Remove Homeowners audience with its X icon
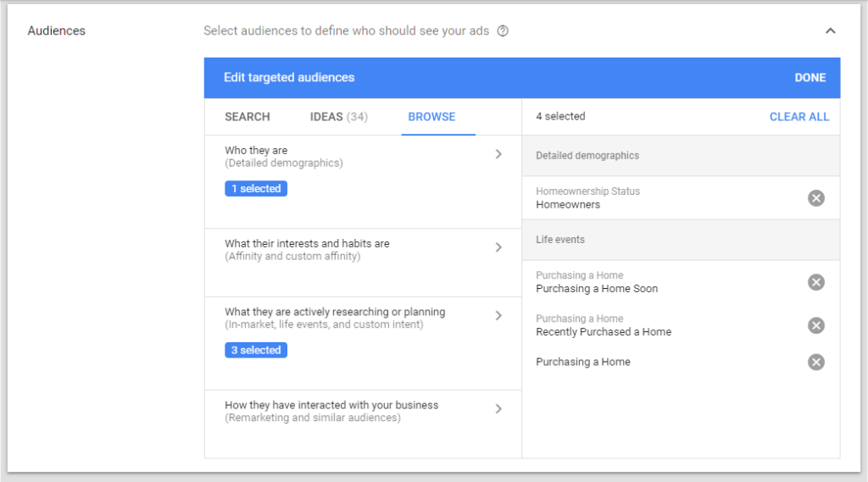868x482 pixels. pyautogui.click(x=816, y=198)
